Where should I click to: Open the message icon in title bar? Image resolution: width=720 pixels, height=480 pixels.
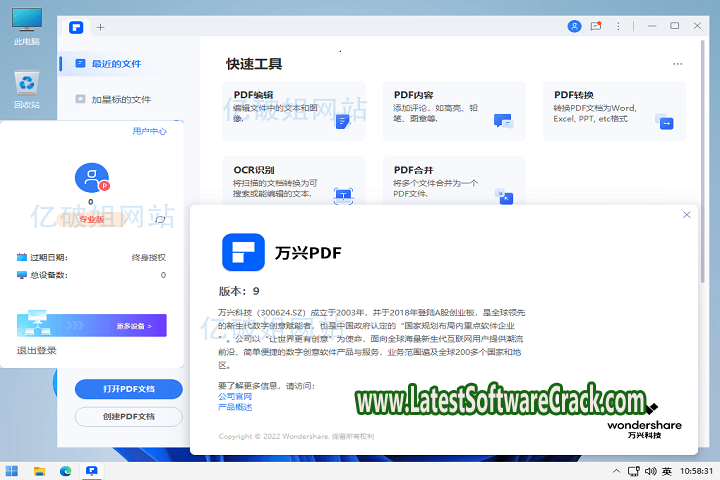coord(597,27)
